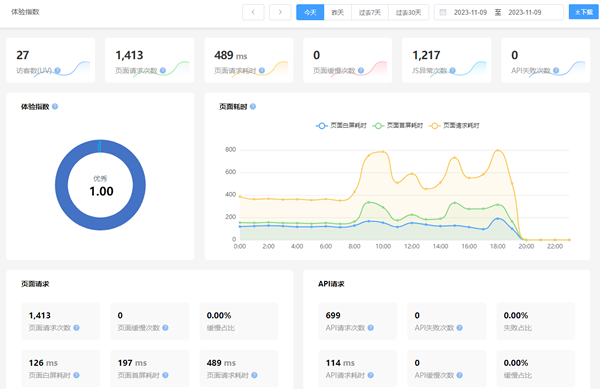The height and width of the screenshot is (389, 600).
Task: Click the pink sparkline in 页面缓慢次数 card
Action: 359,69
